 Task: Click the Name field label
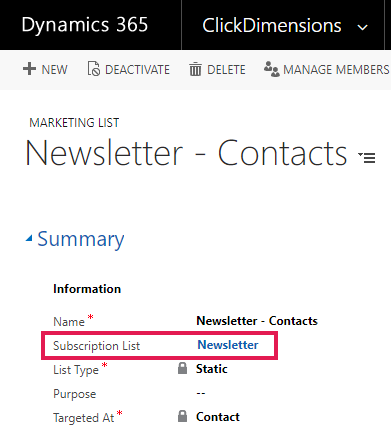69,322
